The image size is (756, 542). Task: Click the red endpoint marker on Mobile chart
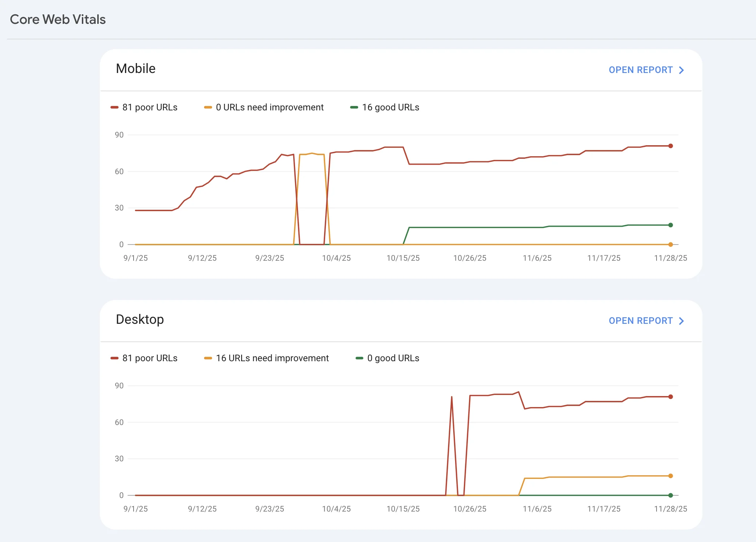(x=670, y=146)
